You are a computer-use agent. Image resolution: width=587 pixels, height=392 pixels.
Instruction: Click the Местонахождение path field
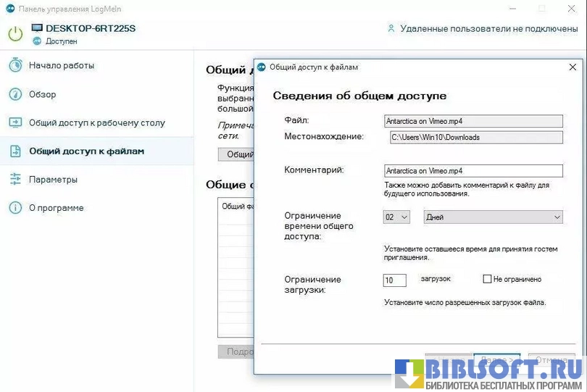[475, 137]
